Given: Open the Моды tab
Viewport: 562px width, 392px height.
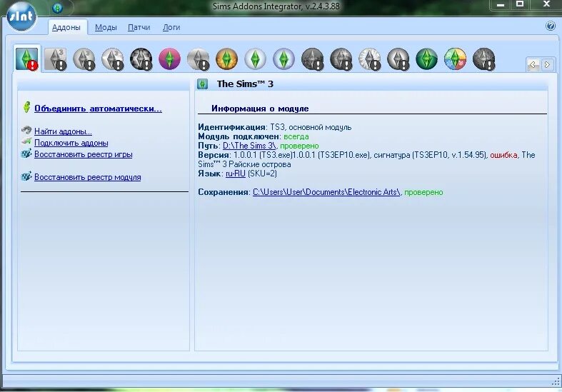Looking at the screenshot, I should (106, 27).
